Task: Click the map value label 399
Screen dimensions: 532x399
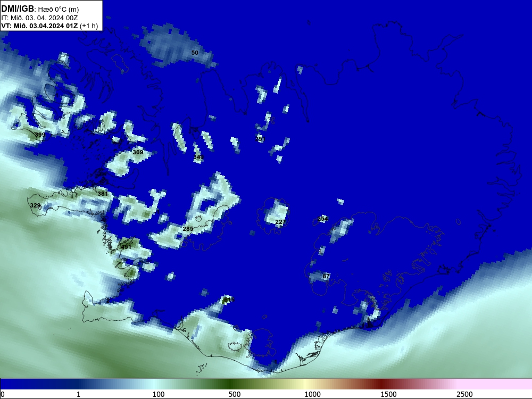Action: tap(40, 135)
